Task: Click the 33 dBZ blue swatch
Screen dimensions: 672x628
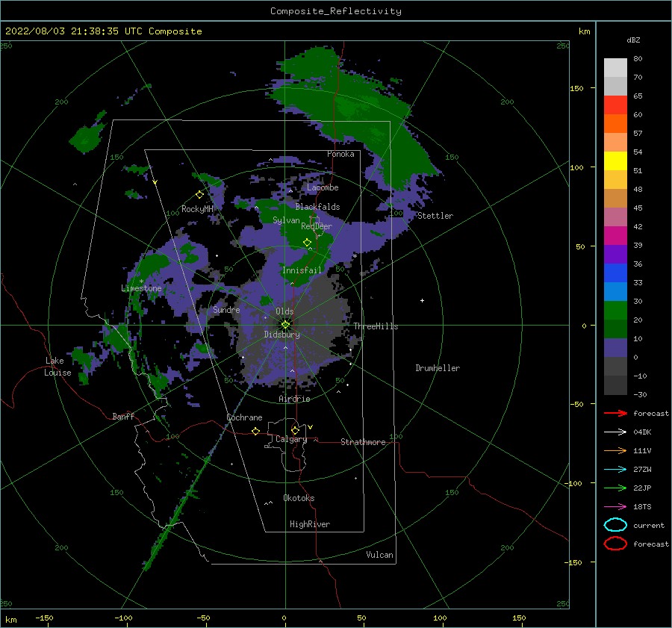Action: 615,273
